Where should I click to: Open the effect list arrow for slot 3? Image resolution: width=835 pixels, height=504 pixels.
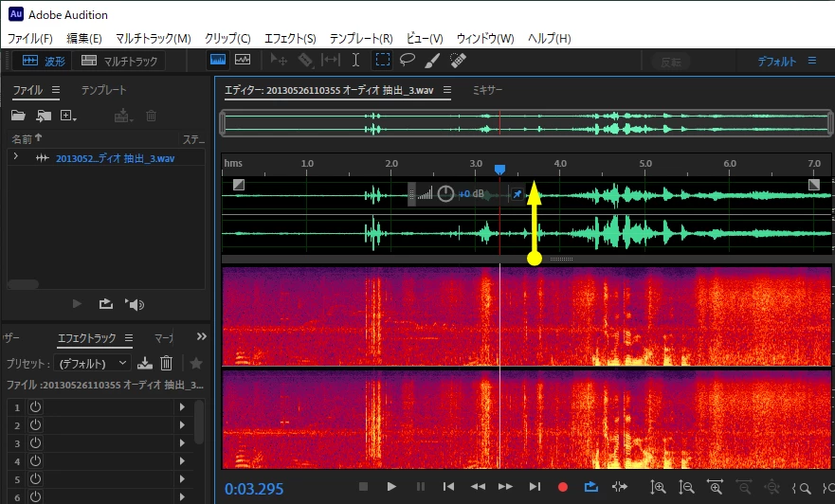[182, 443]
